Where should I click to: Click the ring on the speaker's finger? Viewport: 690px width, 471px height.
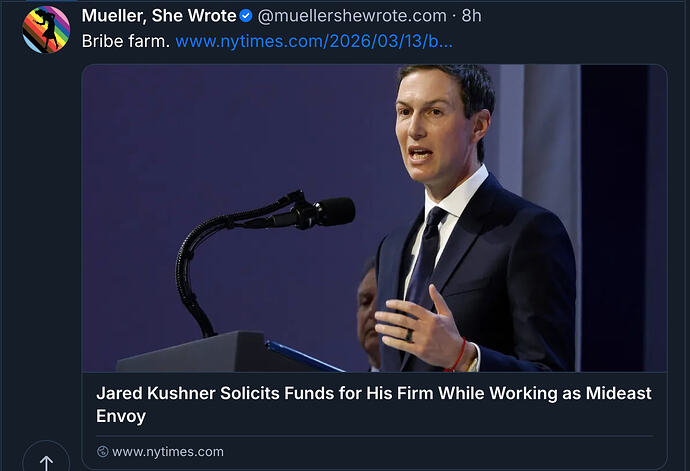[408, 335]
